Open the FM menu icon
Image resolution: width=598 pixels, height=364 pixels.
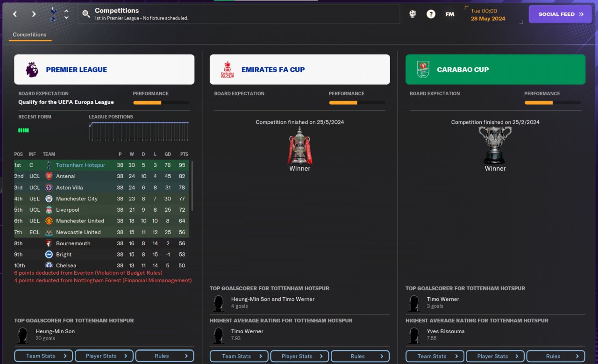click(449, 14)
